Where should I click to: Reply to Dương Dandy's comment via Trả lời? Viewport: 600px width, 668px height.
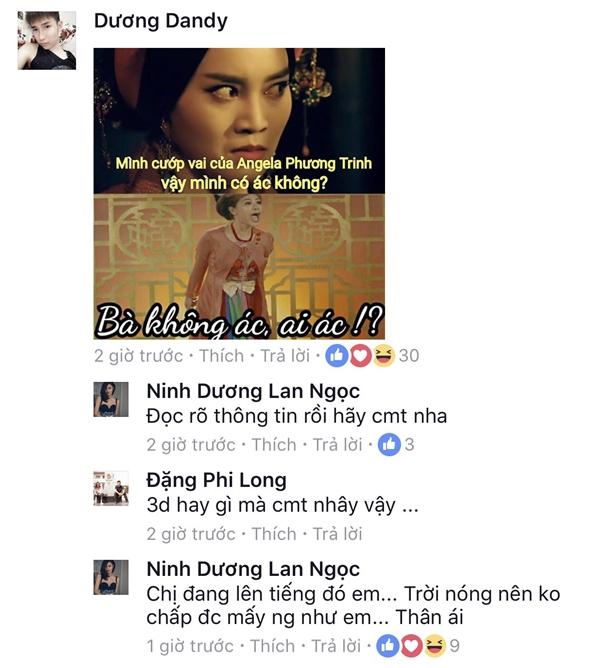[285, 356]
